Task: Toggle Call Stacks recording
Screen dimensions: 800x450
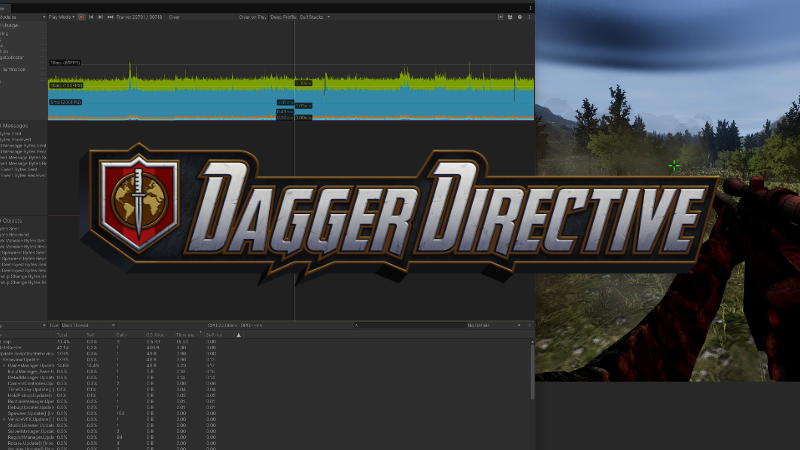Action: pos(311,17)
